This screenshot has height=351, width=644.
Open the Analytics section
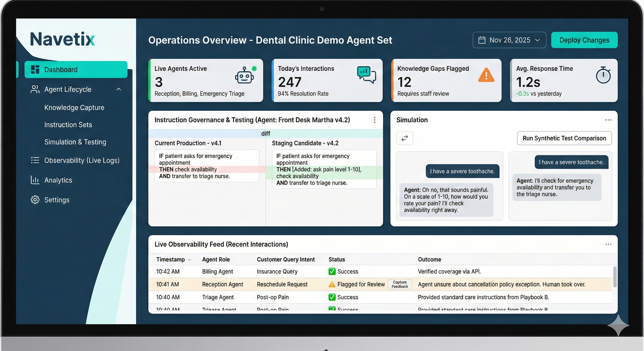pyautogui.click(x=58, y=180)
